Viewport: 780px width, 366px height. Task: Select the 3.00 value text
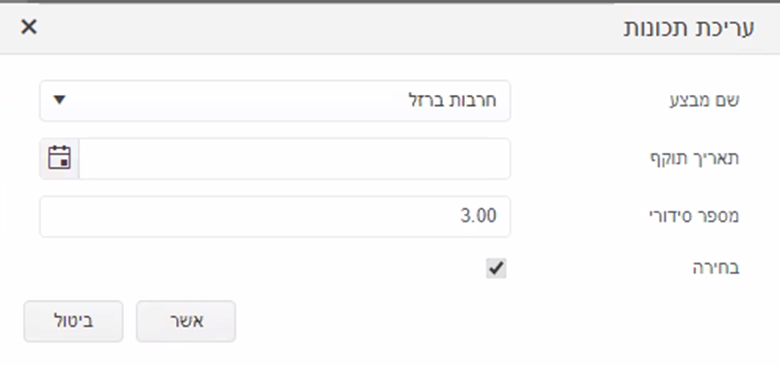pyautogui.click(x=478, y=216)
